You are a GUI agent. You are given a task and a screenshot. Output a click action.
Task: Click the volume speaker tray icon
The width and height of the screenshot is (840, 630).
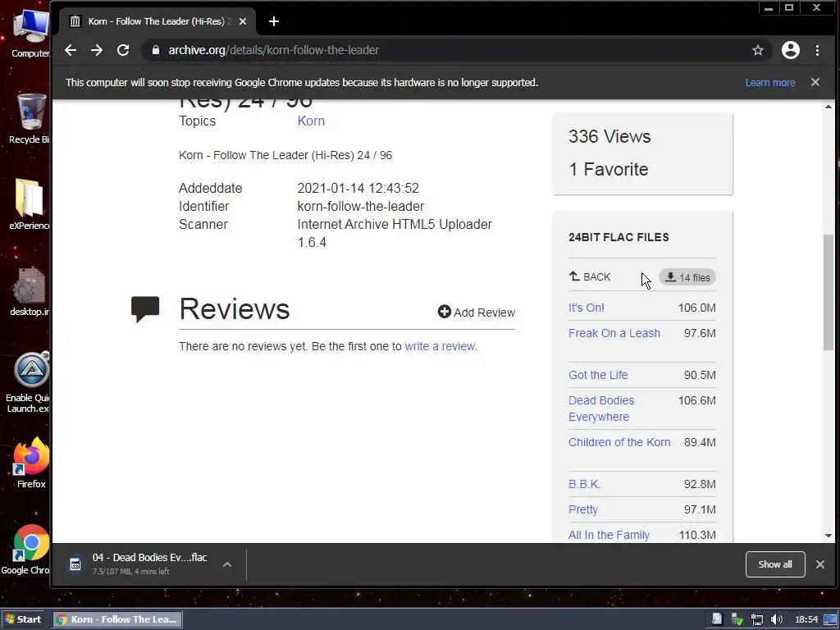[x=776, y=619]
